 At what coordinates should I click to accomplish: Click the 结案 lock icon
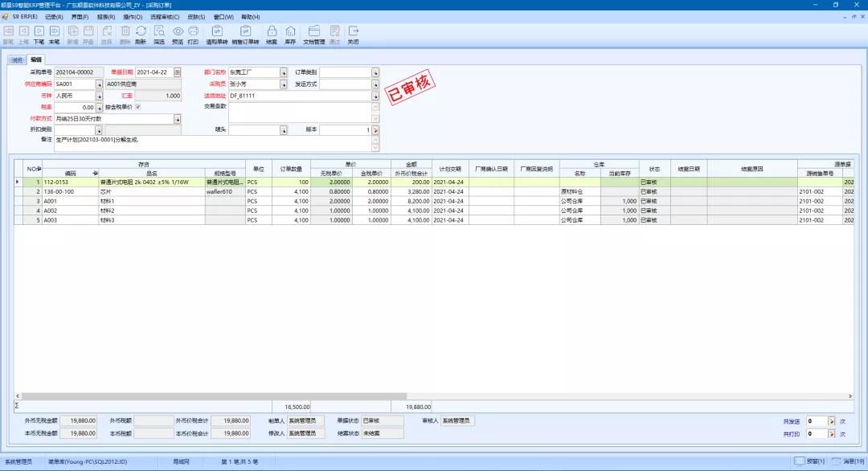pos(272,34)
